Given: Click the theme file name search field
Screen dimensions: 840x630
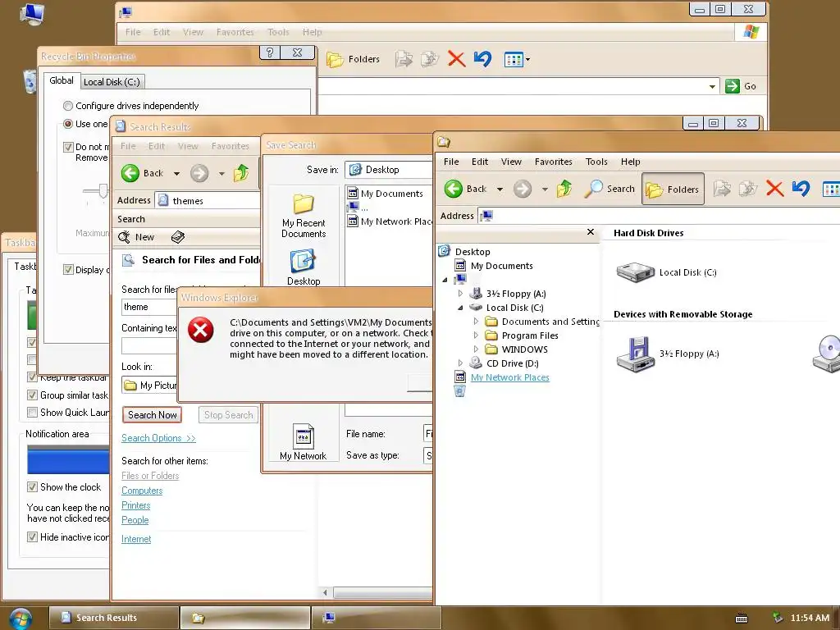Looking at the screenshot, I should point(149,307).
